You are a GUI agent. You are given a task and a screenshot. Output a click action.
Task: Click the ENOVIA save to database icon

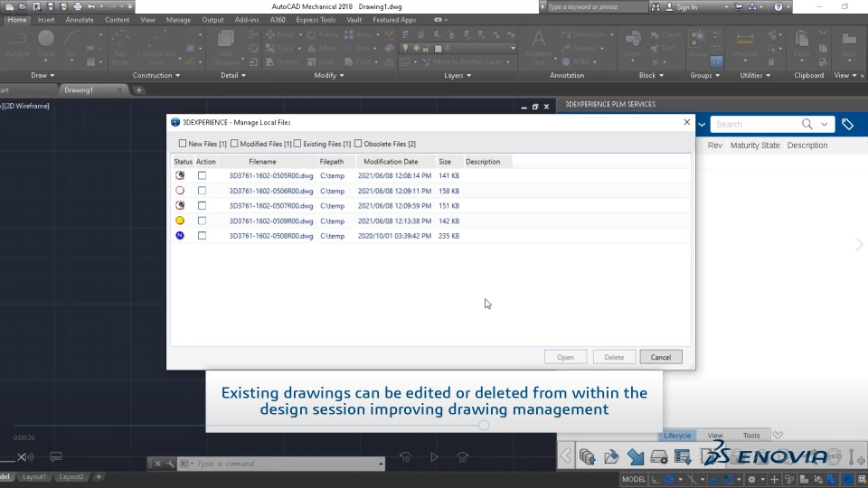coord(587,456)
